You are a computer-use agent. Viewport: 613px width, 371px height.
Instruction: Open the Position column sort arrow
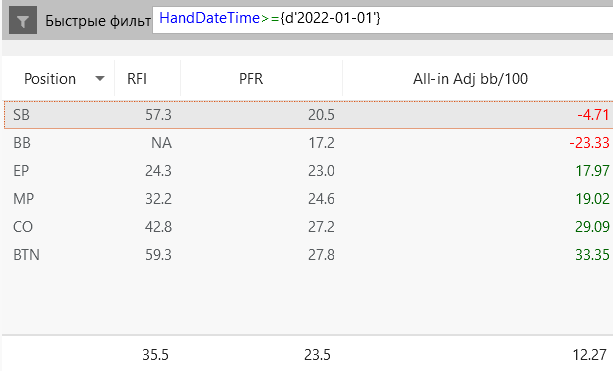[x=100, y=79]
